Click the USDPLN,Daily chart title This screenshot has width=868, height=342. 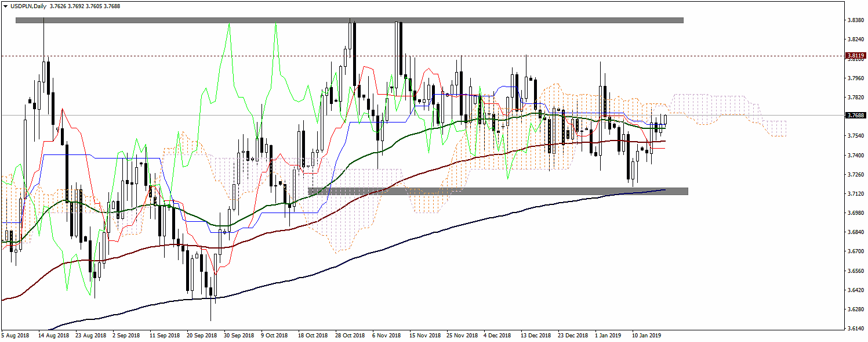pyautogui.click(x=29, y=6)
